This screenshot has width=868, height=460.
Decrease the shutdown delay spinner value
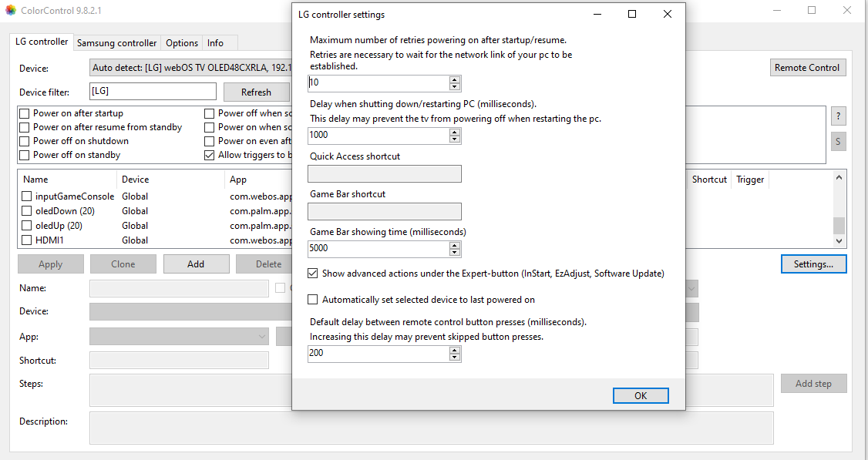pyautogui.click(x=455, y=139)
